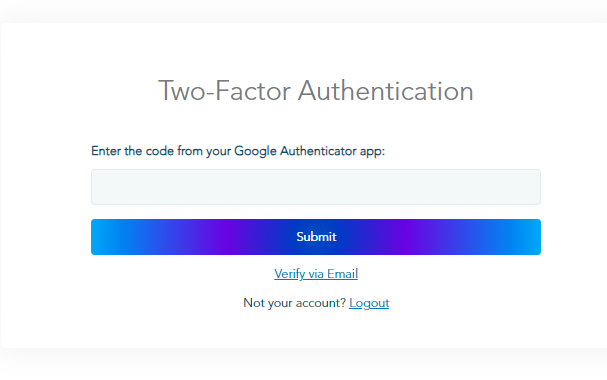Screen dimensions: 607x380
Task: Click the word 'Authentication' in the title
Action: (x=386, y=91)
